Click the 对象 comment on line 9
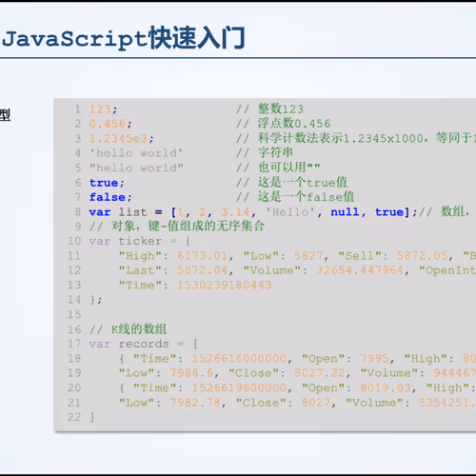Screen dimensions: 476x476 (177, 227)
